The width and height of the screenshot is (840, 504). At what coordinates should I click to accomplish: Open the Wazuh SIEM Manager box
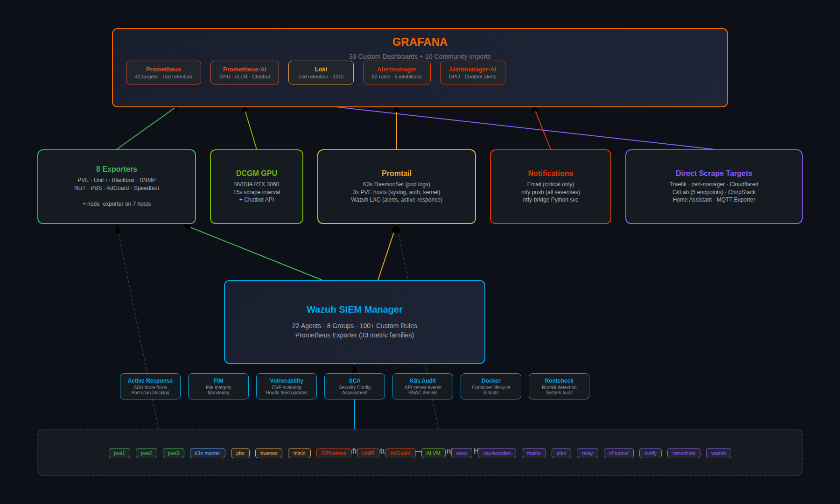355,322
